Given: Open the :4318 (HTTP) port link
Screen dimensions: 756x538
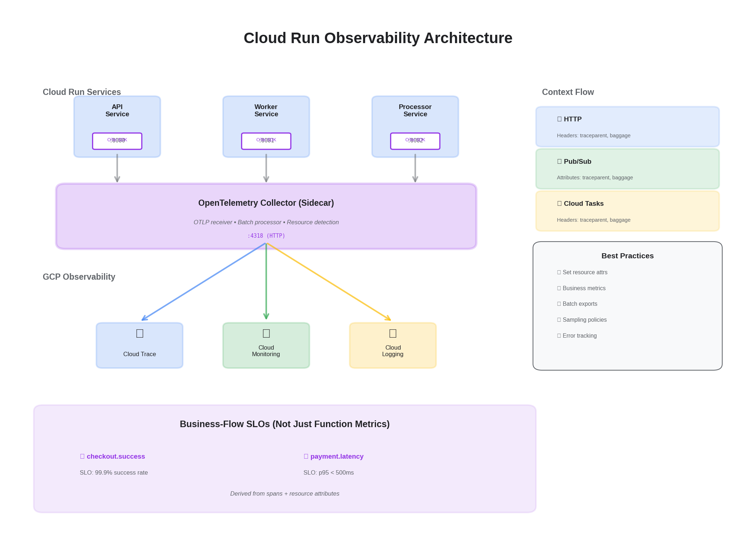Looking at the screenshot, I should (266, 235).
